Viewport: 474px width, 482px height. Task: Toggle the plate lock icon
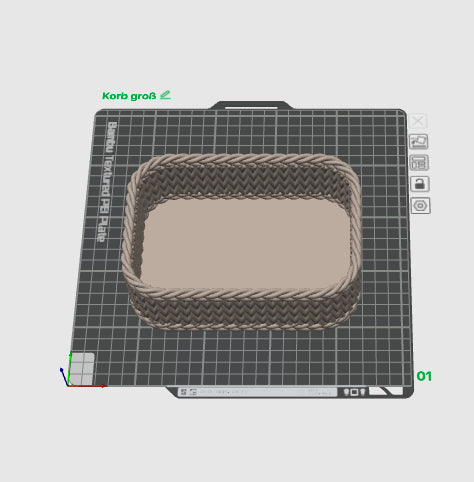tap(420, 184)
